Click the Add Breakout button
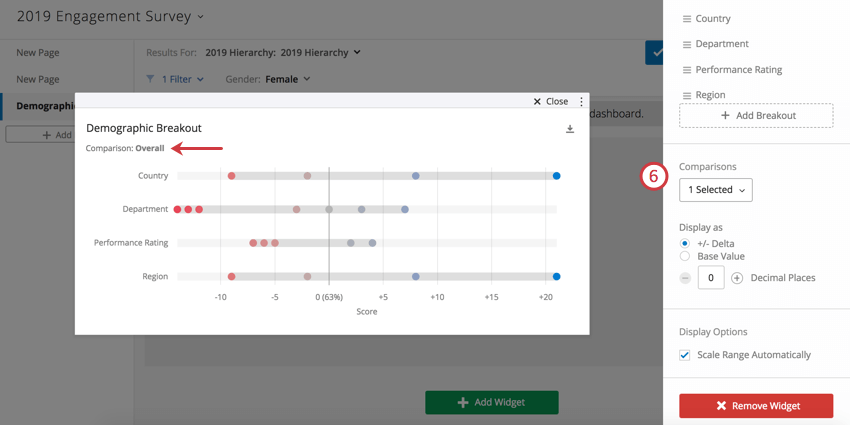The image size is (850, 425). [x=756, y=115]
